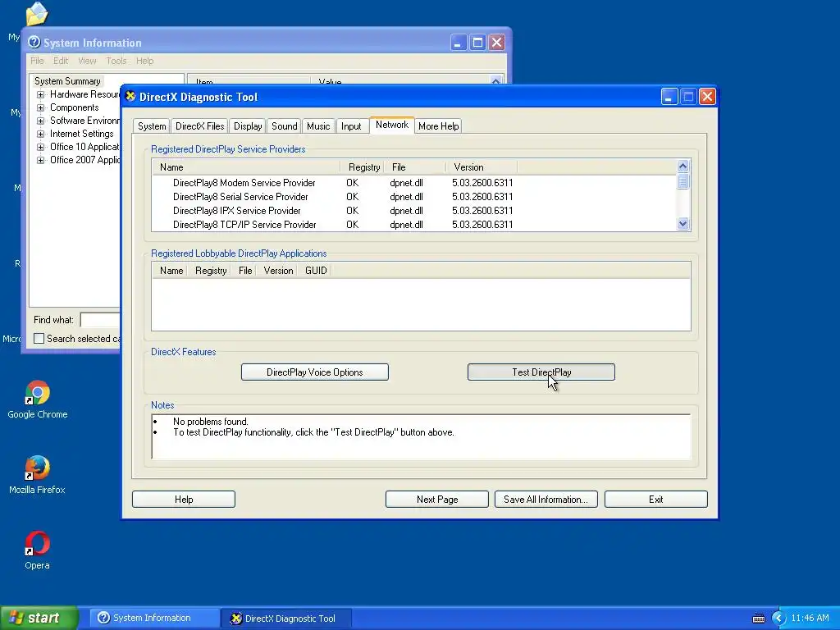Open Mozilla Firefox desktop shortcut
This screenshot has width=840, height=630.
tap(37, 475)
